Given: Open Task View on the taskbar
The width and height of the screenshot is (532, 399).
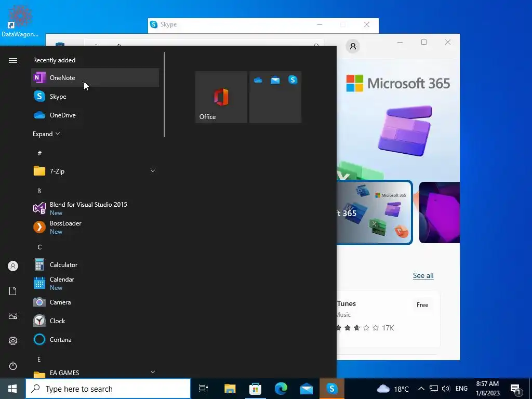Looking at the screenshot, I should point(204,389).
